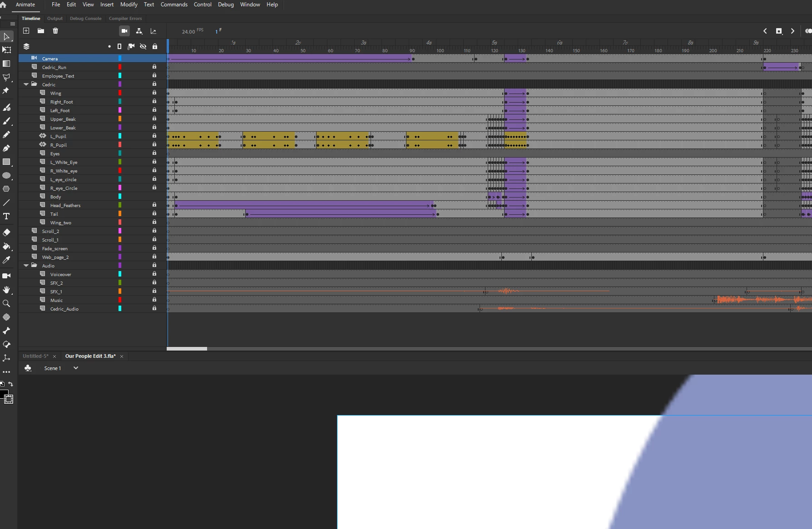Select the Text tool

click(6, 216)
